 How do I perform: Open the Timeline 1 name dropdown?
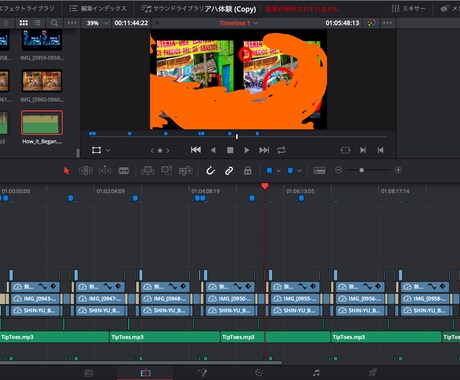tap(239, 23)
